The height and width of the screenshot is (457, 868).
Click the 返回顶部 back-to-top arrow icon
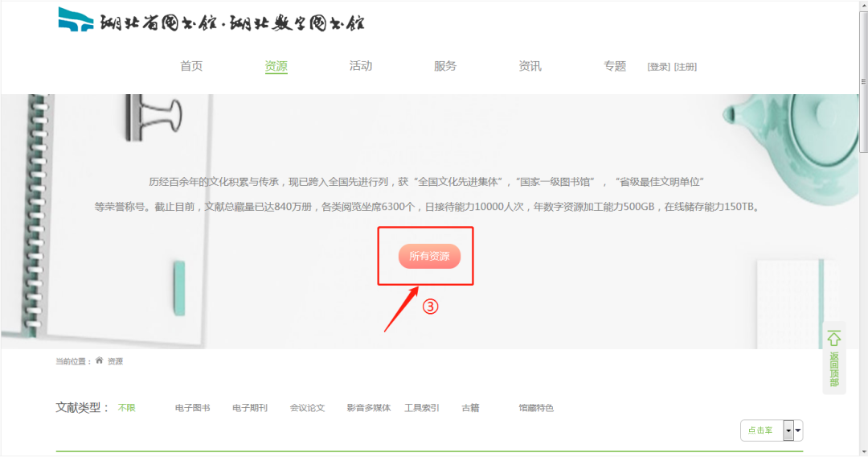(x=834, y=339)
